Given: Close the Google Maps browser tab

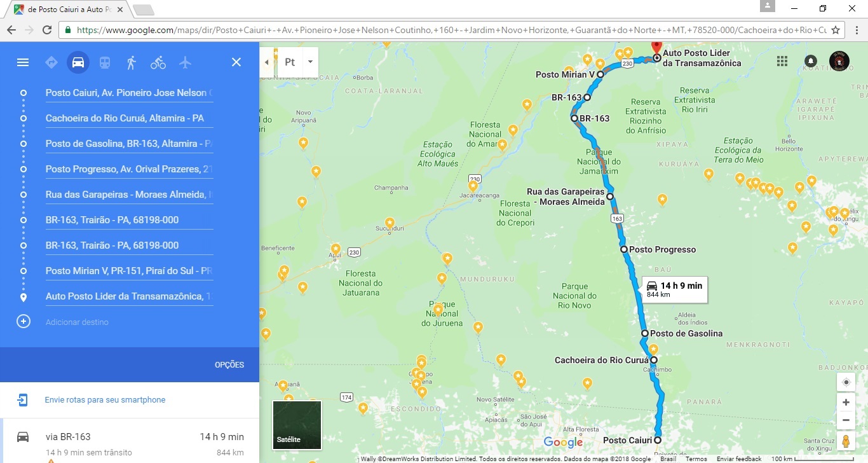Looking at the screenshot, I should (x=120, y=10).
